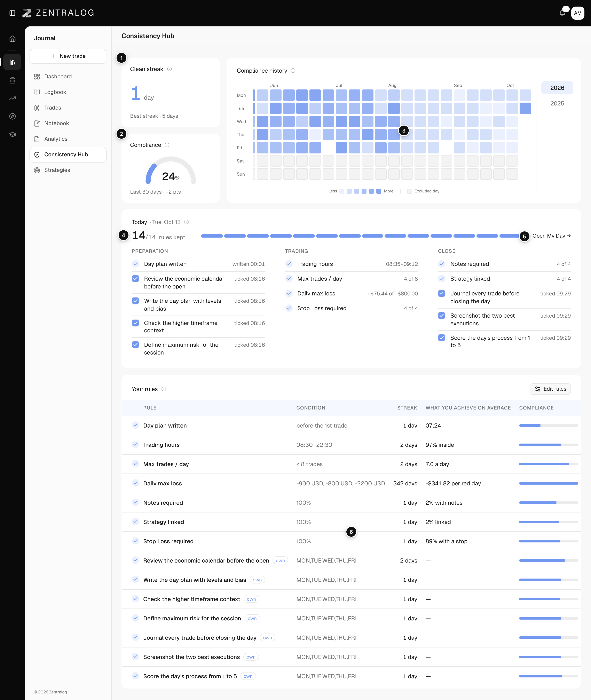Click info icon beside Compliance history
The image size is (591, 700).
coord(293,71)
